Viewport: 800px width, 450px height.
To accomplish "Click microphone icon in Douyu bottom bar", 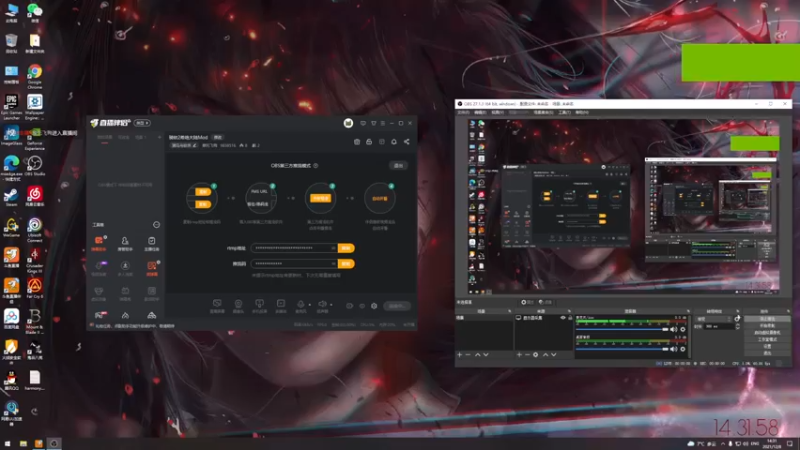I will coord(301,305).
